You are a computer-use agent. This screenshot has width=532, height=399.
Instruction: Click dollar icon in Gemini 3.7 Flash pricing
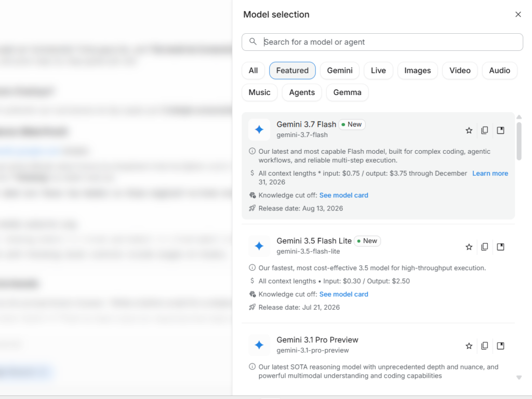point(252,173)
